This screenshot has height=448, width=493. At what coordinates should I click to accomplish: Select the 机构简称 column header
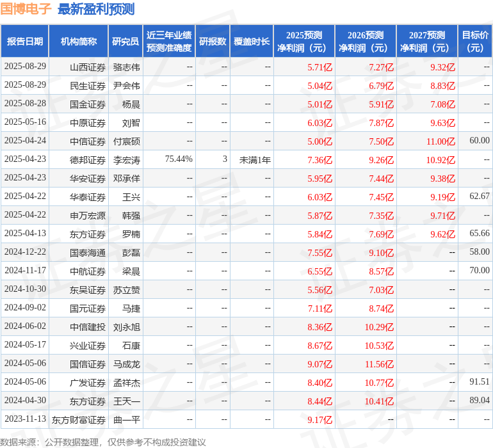click(x=79, y=42)
